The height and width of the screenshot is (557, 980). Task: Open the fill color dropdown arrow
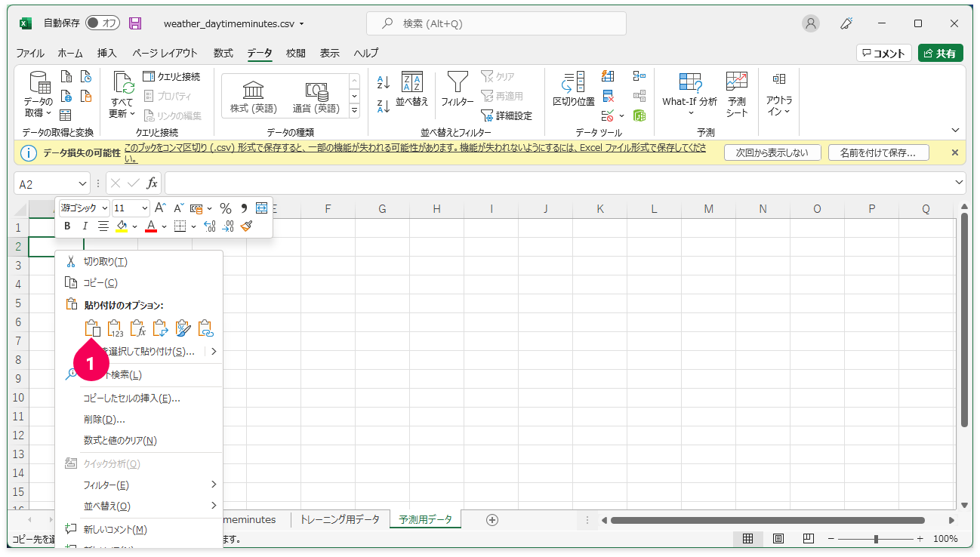134,226
